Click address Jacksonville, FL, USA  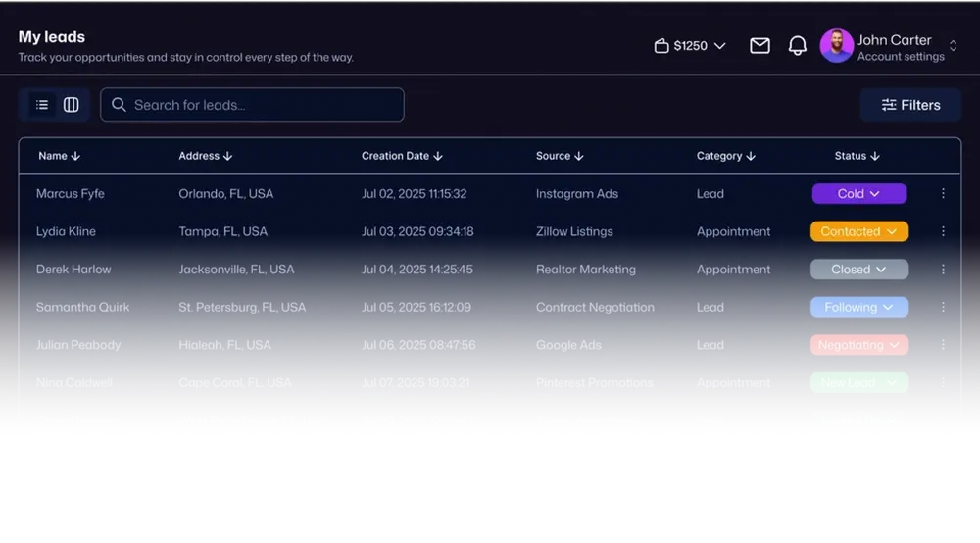tap(236, 270)
